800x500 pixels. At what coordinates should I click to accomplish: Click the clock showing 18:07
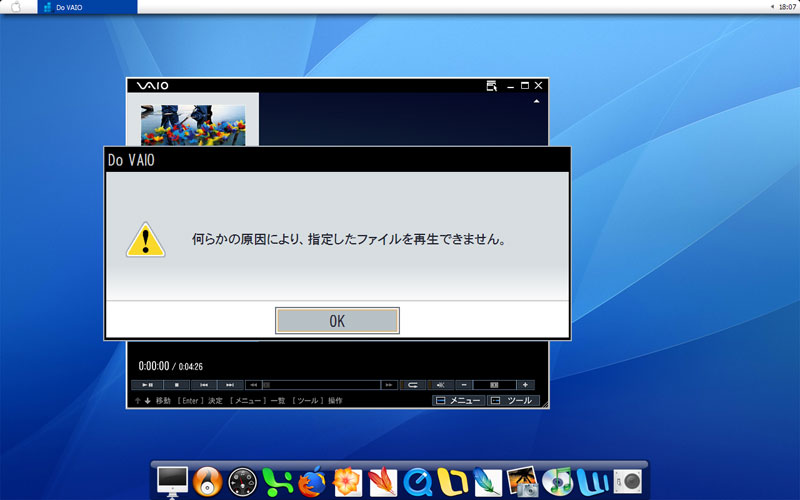(788, 7)
